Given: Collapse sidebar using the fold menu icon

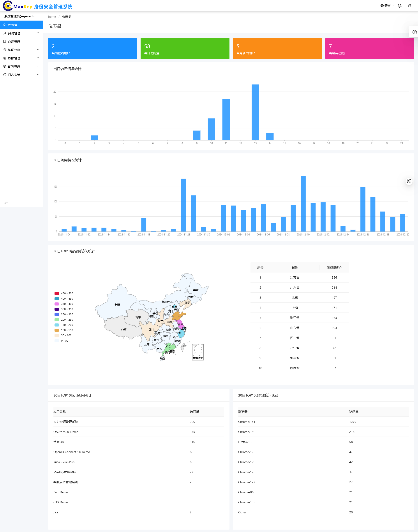Looking at the screenshot, I should coord(6,204).
